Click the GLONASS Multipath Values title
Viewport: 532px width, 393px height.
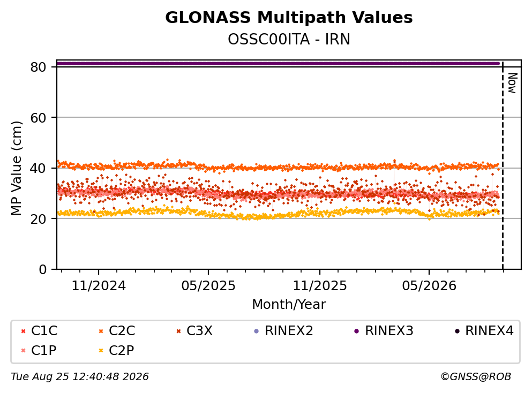[289, 17]
